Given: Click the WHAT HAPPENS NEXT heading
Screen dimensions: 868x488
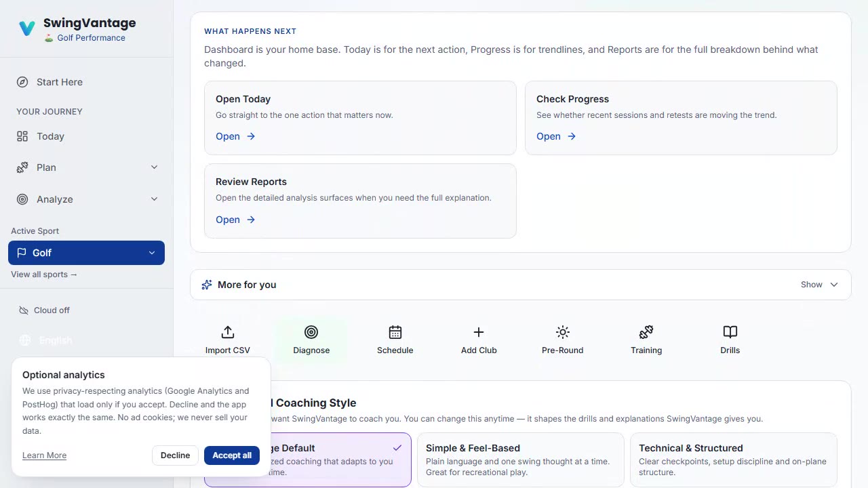Looking at the screenshot, I should click(x=250, y=31).
